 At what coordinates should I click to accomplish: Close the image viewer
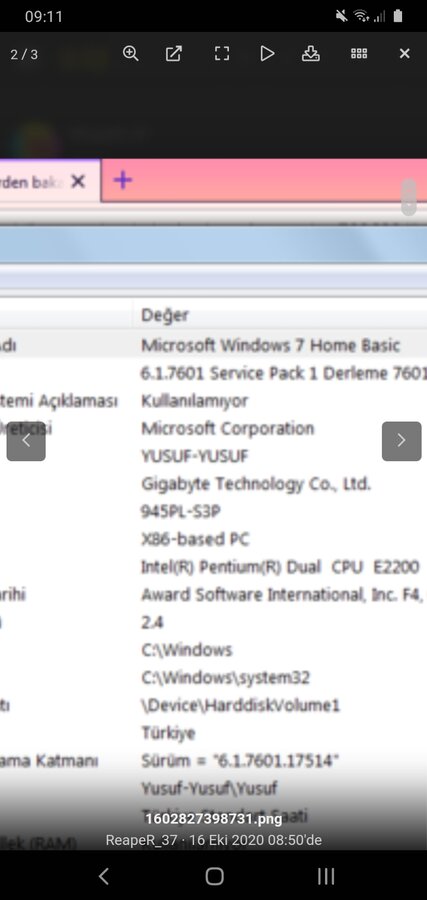pos(405,53)
